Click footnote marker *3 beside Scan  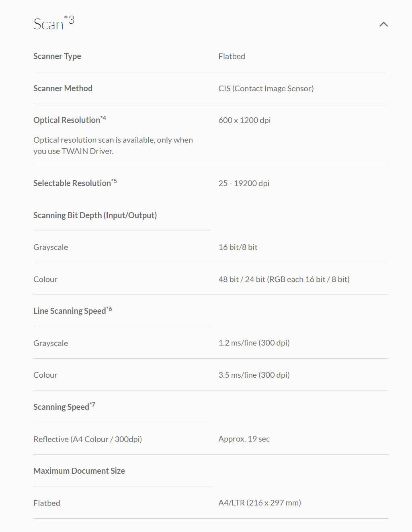(69, 20)
